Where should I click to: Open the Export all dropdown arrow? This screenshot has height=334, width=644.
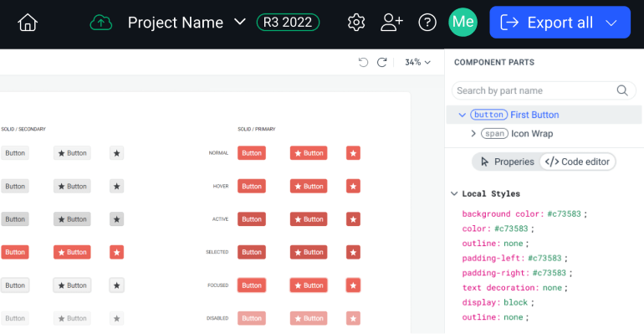pyautogui.click(x=611, y=23)
